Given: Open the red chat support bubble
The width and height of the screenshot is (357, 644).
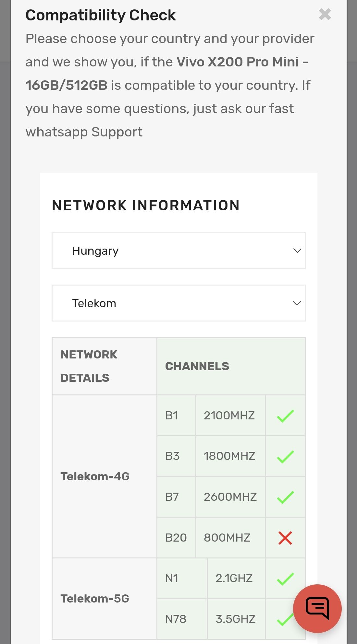Looking at the screenshot, I should click(x=317, y=608).
